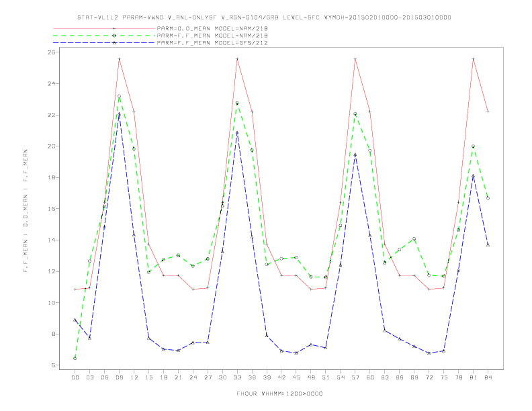Click y-axis tick label 24

51,83
